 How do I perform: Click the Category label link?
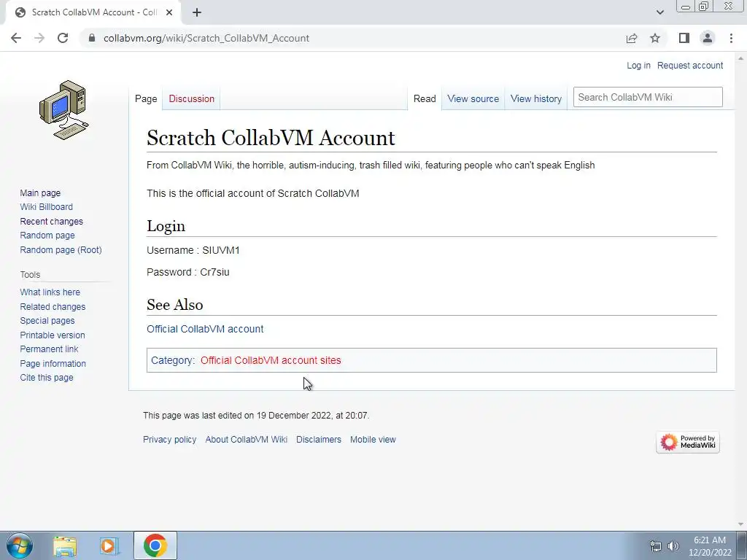coord(172,360)
